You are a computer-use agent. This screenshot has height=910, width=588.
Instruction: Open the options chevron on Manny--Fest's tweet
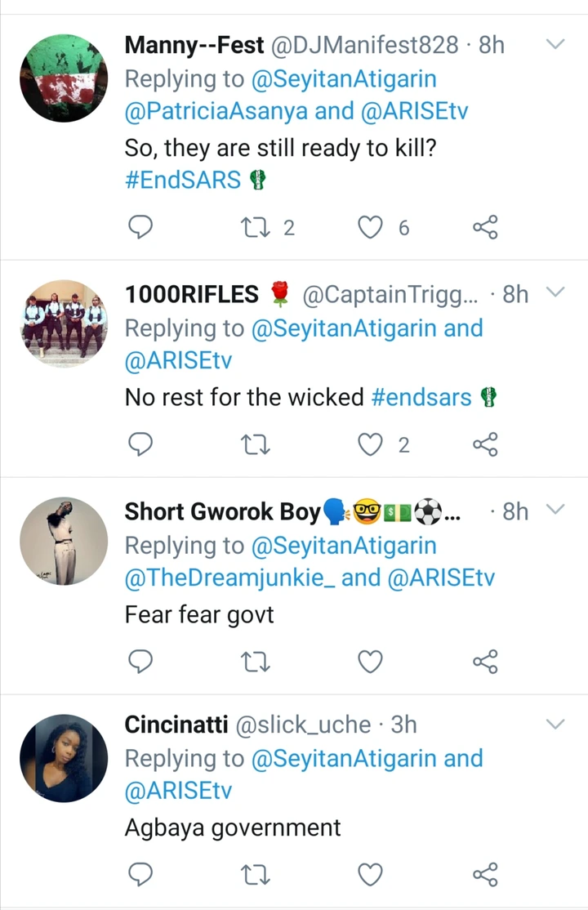(555, 44)
